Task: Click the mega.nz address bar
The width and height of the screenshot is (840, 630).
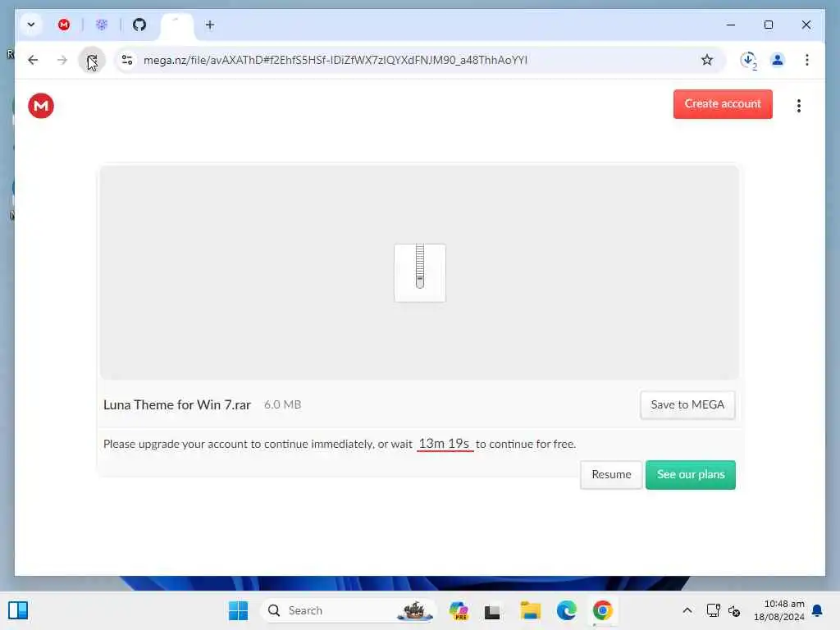Action: [336, 60]
